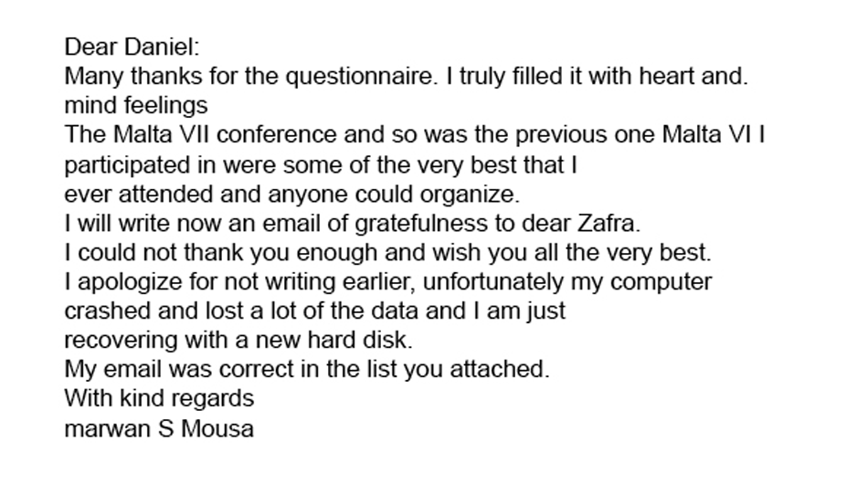The width and height of the screenshot is (868, 484).
Task: Click the greeting 'Dear Daniel:'
Action: pyautogui.click(x=132, y=47)
